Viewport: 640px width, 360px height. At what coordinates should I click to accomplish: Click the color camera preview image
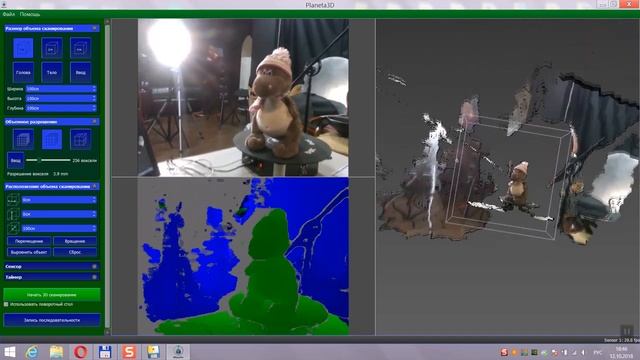(243, 98)
